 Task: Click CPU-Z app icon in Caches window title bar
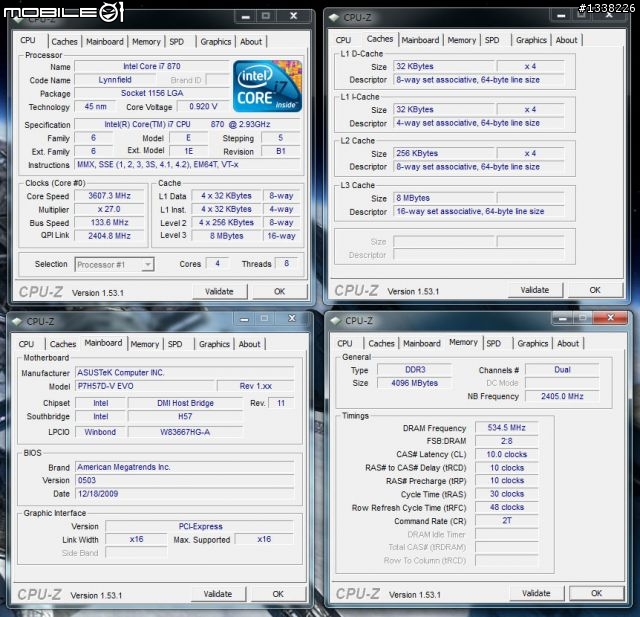coord(334,18)
